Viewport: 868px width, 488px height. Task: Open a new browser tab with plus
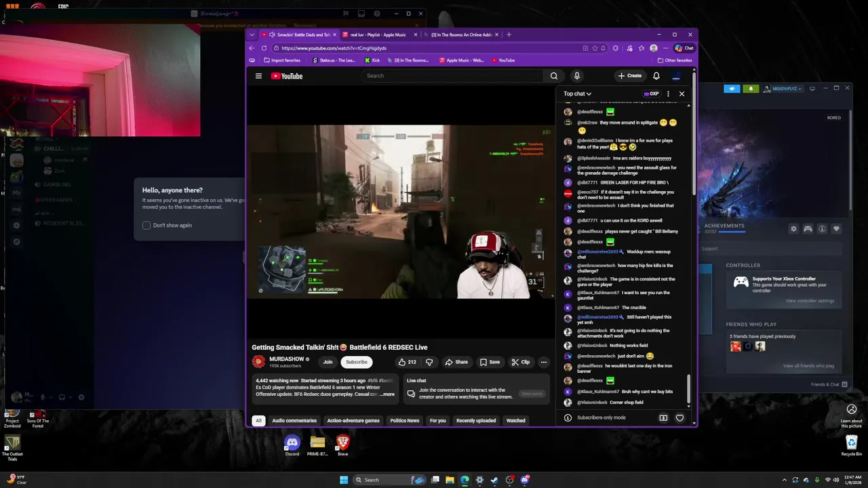(x=509, y=35)
